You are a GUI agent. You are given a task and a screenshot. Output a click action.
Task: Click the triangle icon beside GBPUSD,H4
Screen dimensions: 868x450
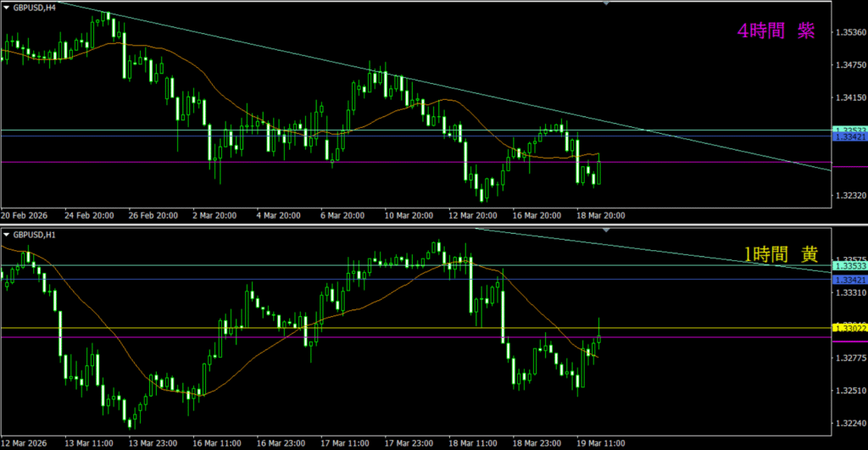pos(6,7)
